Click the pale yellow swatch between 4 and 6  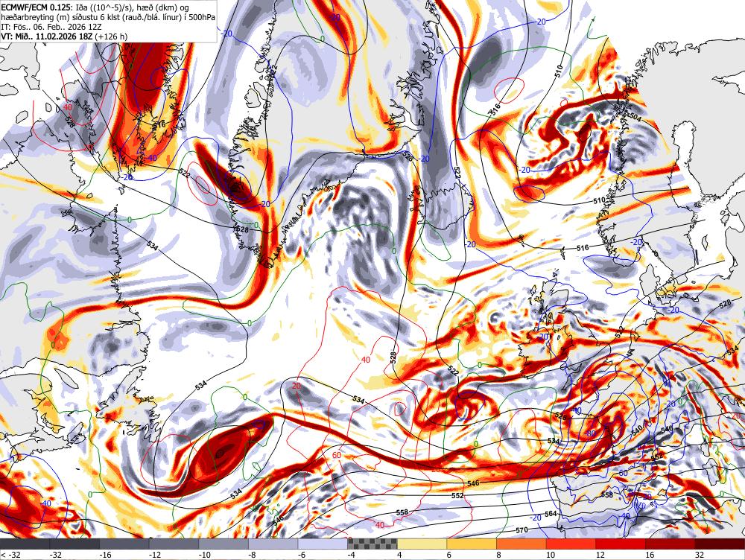[x=422, y=544]
